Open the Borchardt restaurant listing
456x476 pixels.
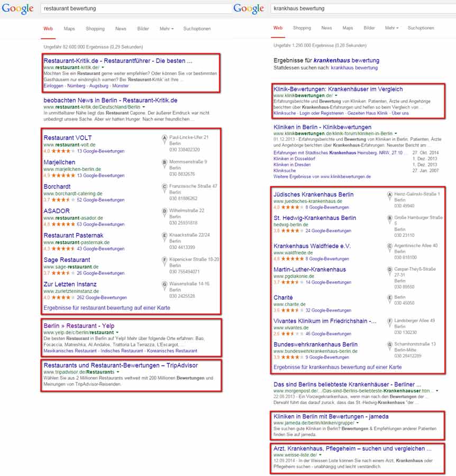click(57, 186)
